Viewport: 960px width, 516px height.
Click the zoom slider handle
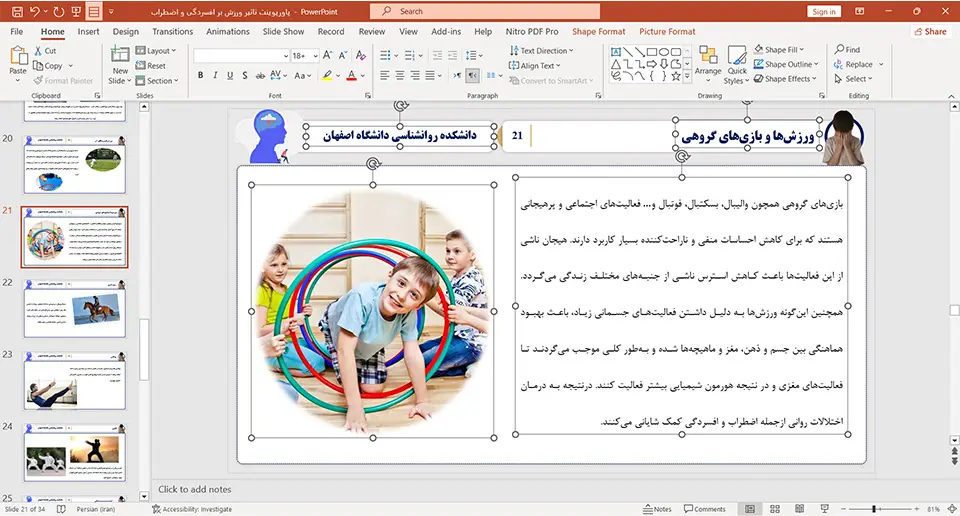[874, 509]
